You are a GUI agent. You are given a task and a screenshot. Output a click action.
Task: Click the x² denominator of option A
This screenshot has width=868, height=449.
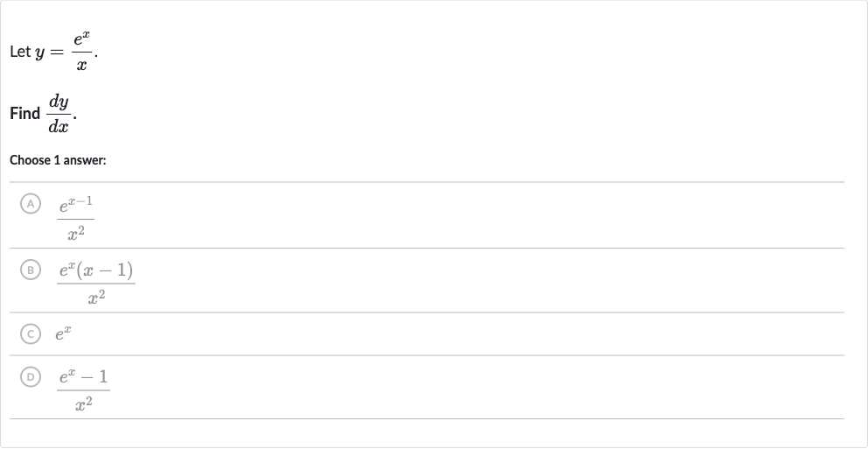pyautogui.click(x=76, y=233)
